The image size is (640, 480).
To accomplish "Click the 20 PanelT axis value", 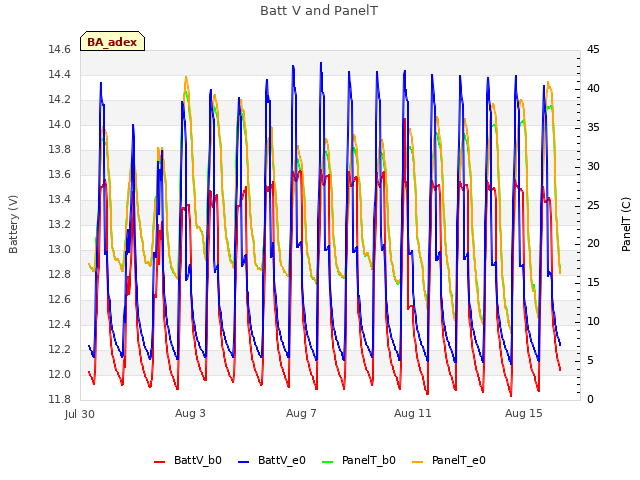I will tap(593, 244).
